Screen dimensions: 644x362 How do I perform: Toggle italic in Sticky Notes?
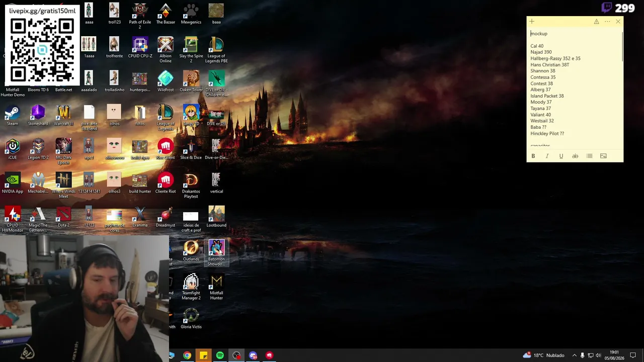pos(547,156)
